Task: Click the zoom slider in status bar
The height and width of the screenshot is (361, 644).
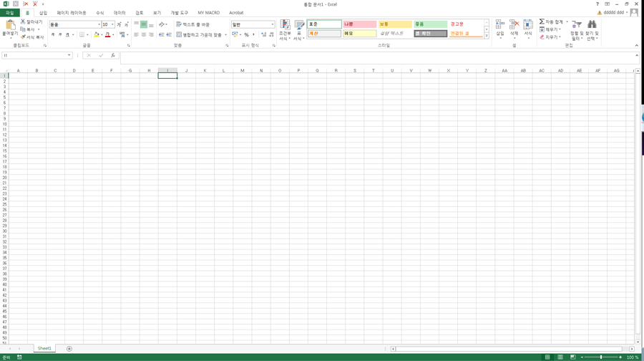Action: [x=601, y=357]
